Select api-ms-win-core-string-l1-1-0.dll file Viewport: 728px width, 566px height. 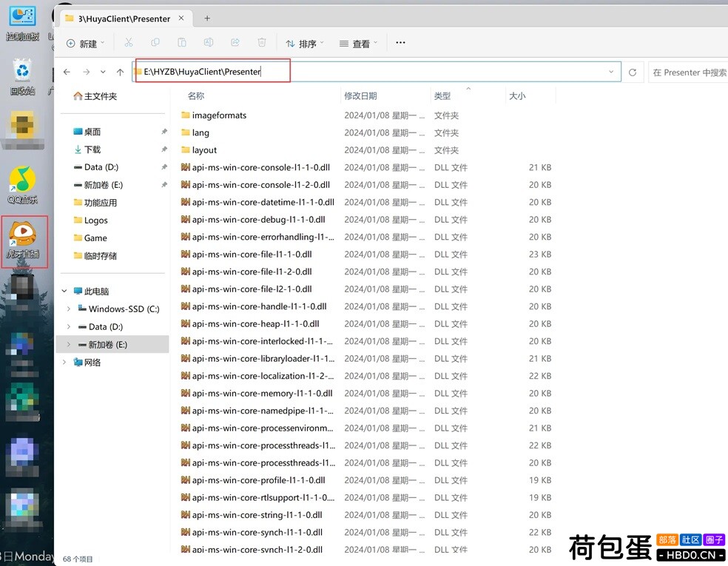[x=252, y=515]
